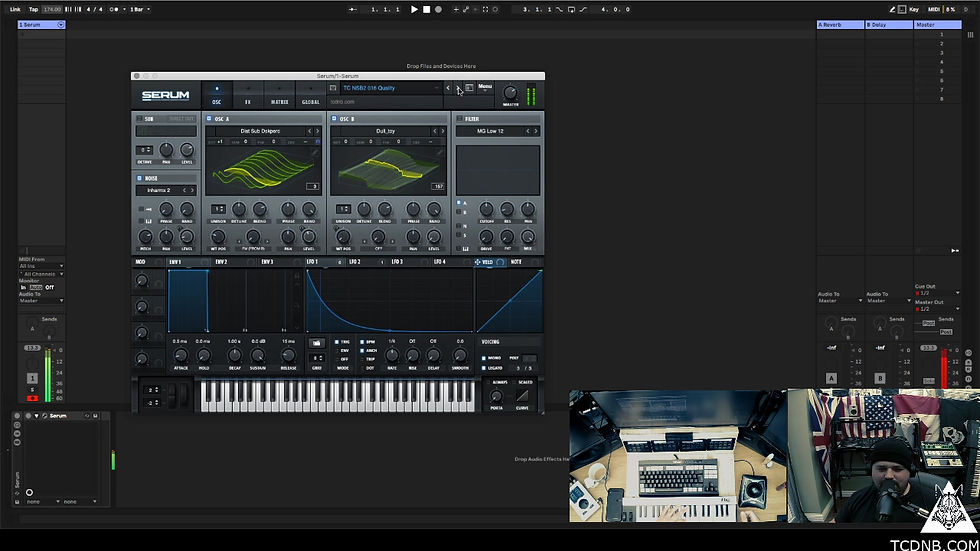This screenshot has height=551, width=980.
Task: Tap the tempo Tap button
Action: (33, 9)
